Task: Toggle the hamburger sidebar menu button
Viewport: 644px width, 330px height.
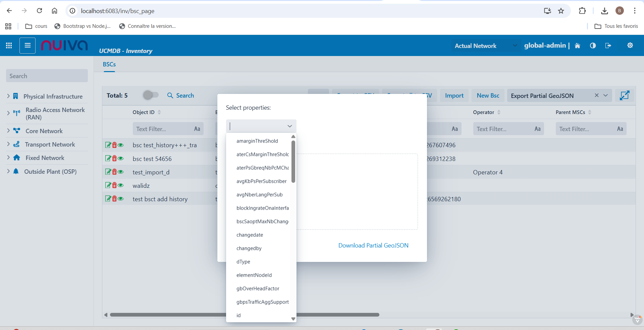Action: coord(28,46)
